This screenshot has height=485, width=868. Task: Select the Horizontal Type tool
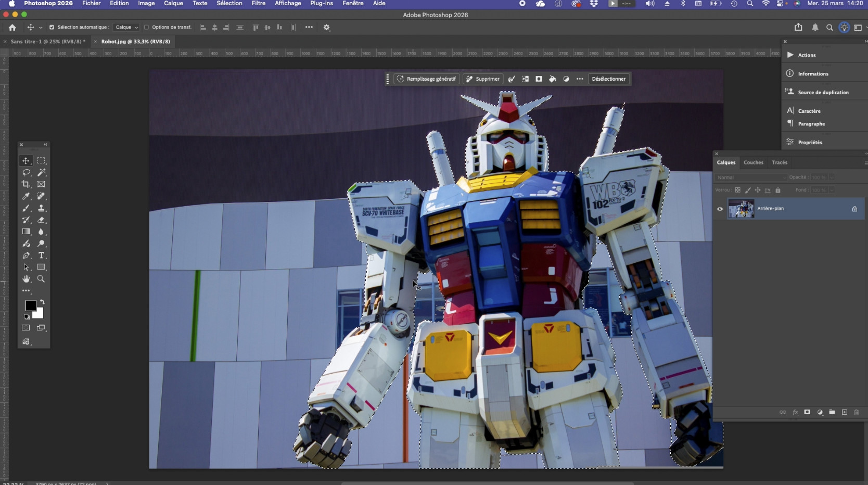[41, 256]
